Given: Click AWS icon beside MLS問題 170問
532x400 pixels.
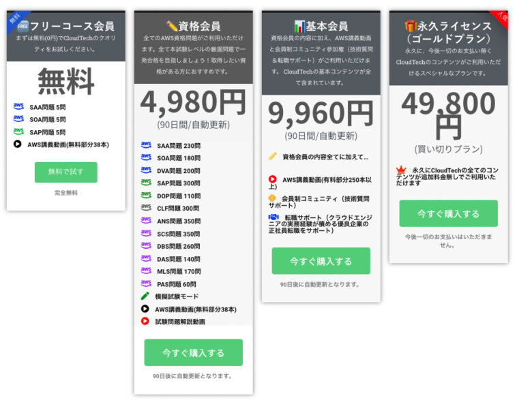Looking at the screenshot, I should tap(146, 271).
